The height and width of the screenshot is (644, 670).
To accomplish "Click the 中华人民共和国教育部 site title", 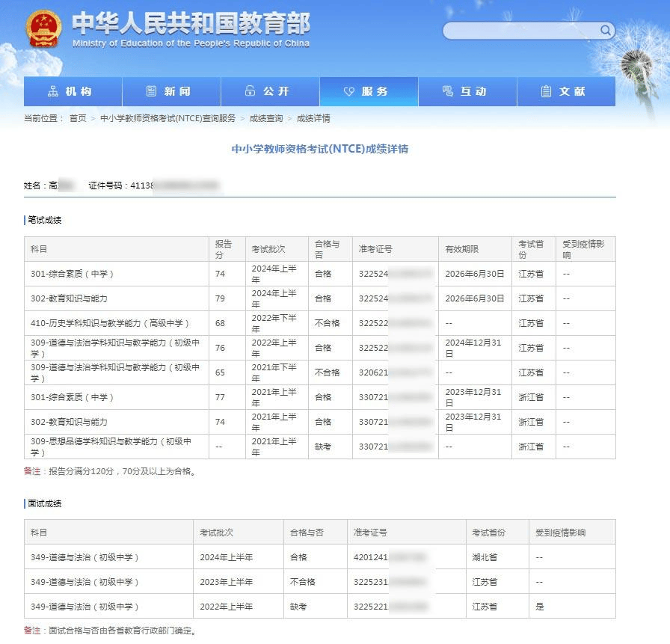I will tap(191, 24).
